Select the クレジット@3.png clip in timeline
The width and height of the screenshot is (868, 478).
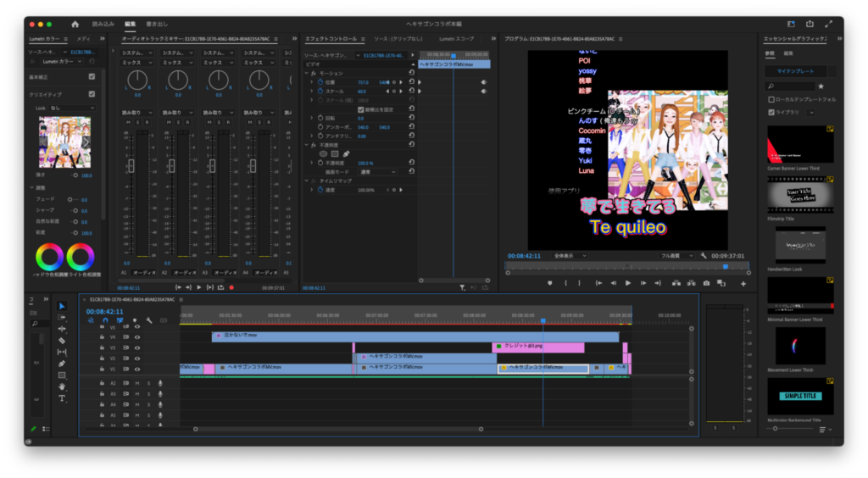coord(537,347)
